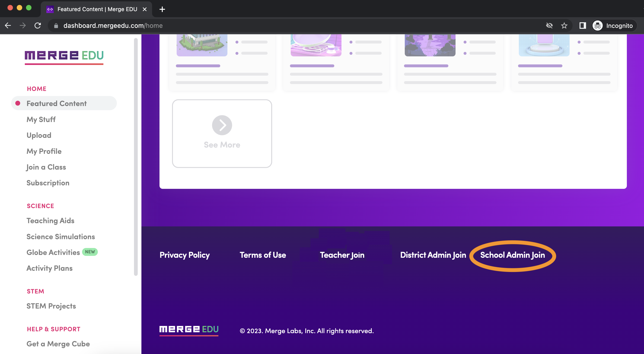Viewport: 644px width, 354px height.
Task: Click the School Admin Join circled button
Action: click(x=513, y=255)
